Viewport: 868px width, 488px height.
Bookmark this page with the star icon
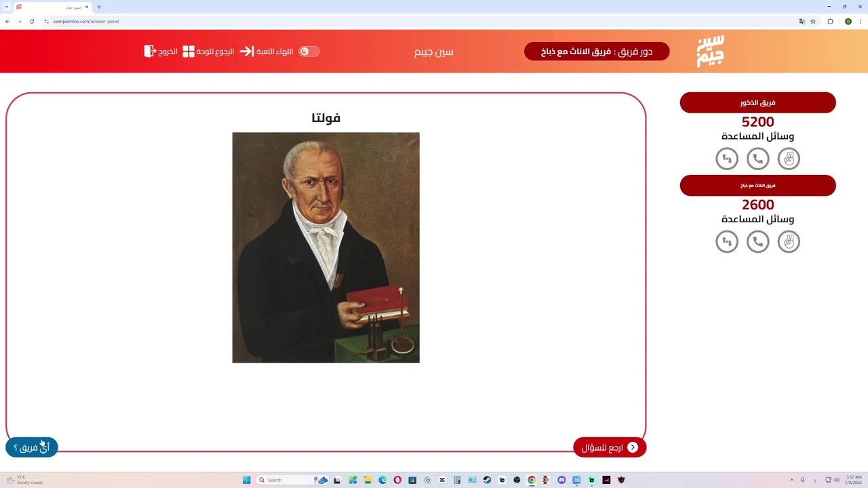click(813, 21)
